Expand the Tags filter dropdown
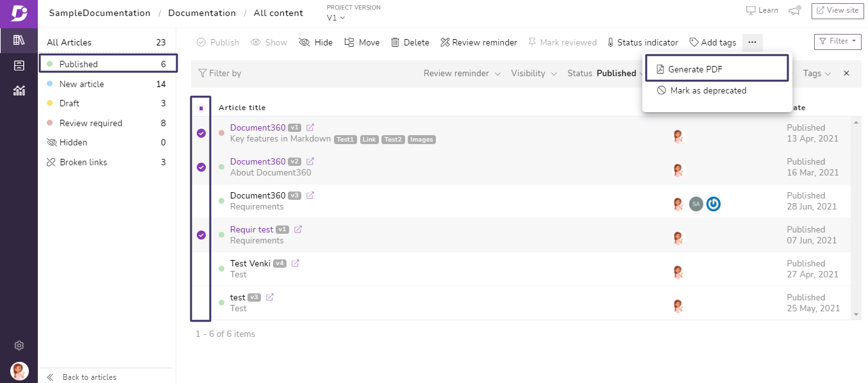 pyautogui.click(x=817, y=73)
